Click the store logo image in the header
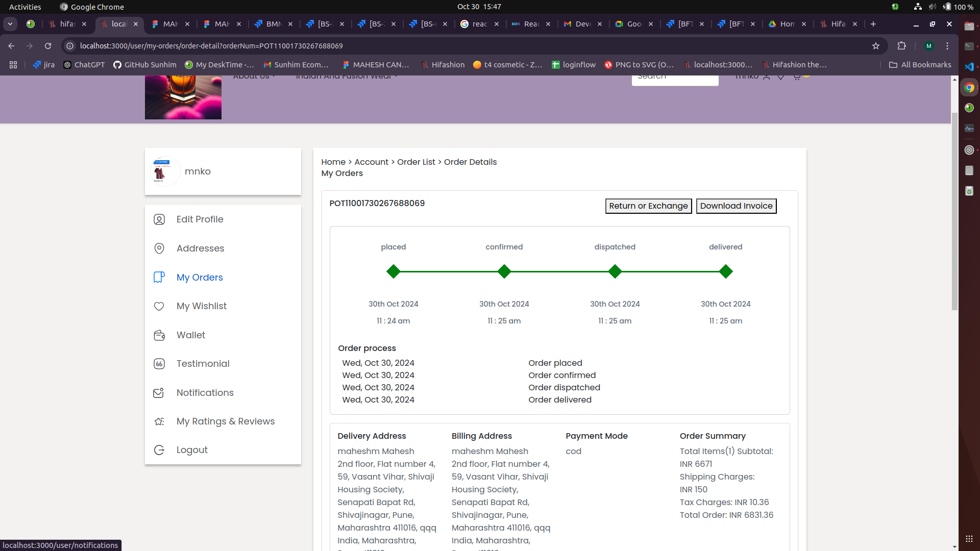The image size is (980, 551). point(183,97)
